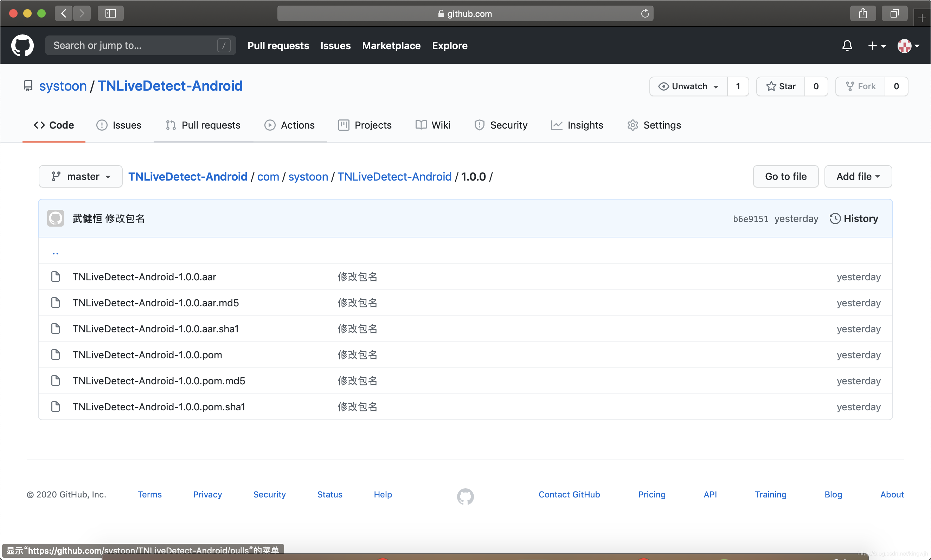Open TNLiveDetect-Android-1.0.0.aar.md5 file
This screenshot has height=560, width=931.
[x=155, y=302]
